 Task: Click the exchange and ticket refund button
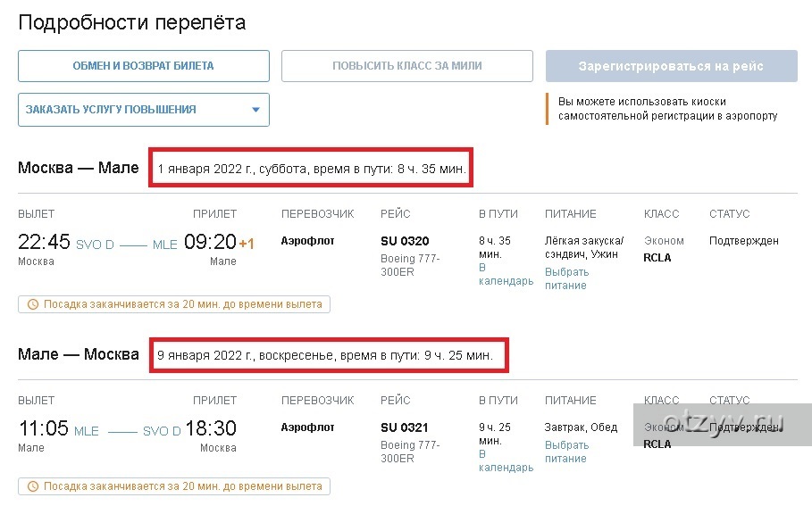(x=143, y=66)
